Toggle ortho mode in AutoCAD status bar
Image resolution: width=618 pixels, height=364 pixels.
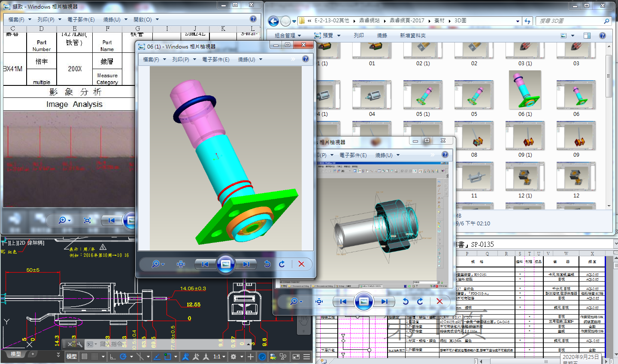(112, 356)
